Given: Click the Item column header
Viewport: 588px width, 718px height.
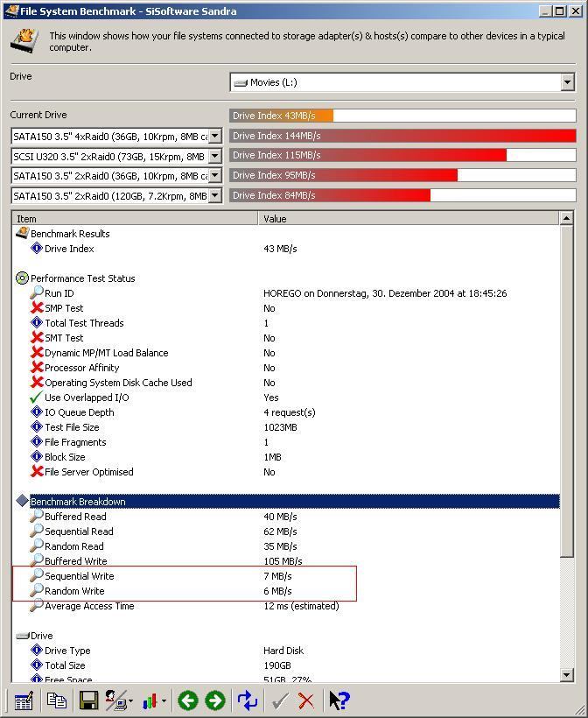Looking at the screenshot, I should 135,218.
